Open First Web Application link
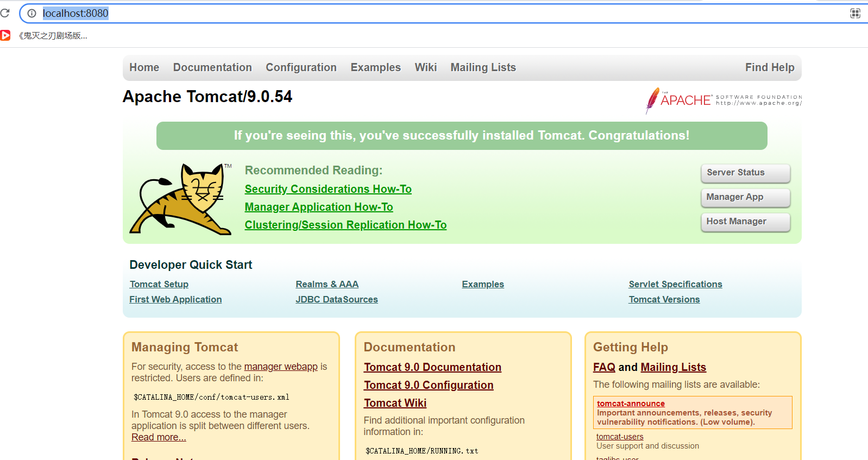The image size is (868, 460). [x=175, y=299]
